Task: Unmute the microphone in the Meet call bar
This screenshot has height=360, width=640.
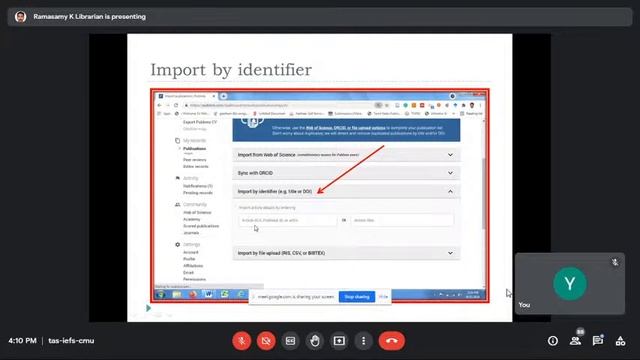Action: tap(242, 340)
